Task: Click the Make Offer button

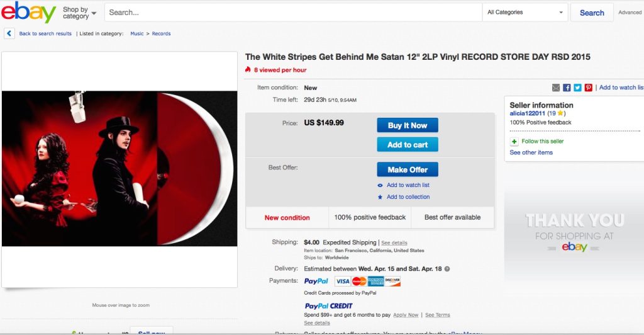Action: click(408, 169)
